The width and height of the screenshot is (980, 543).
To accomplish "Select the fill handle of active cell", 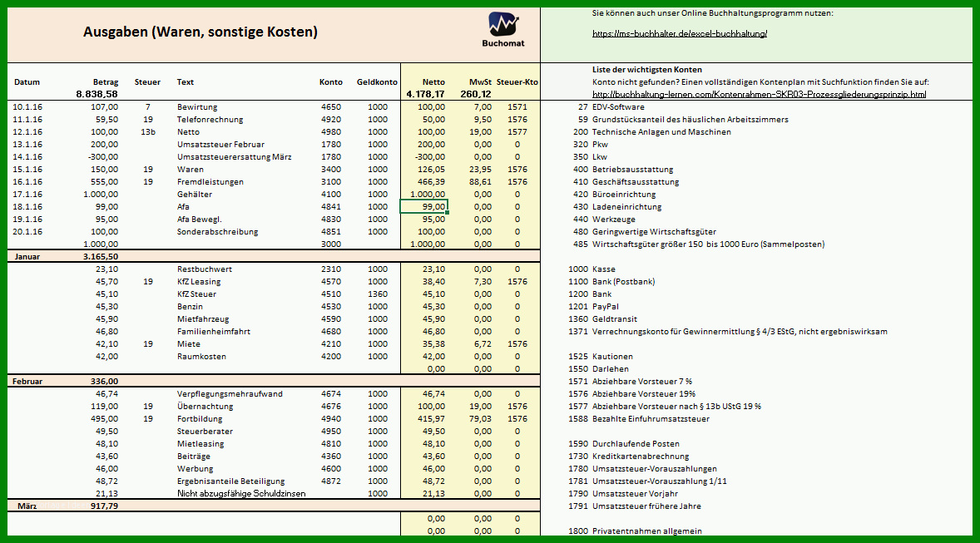I will coord(448,213).
